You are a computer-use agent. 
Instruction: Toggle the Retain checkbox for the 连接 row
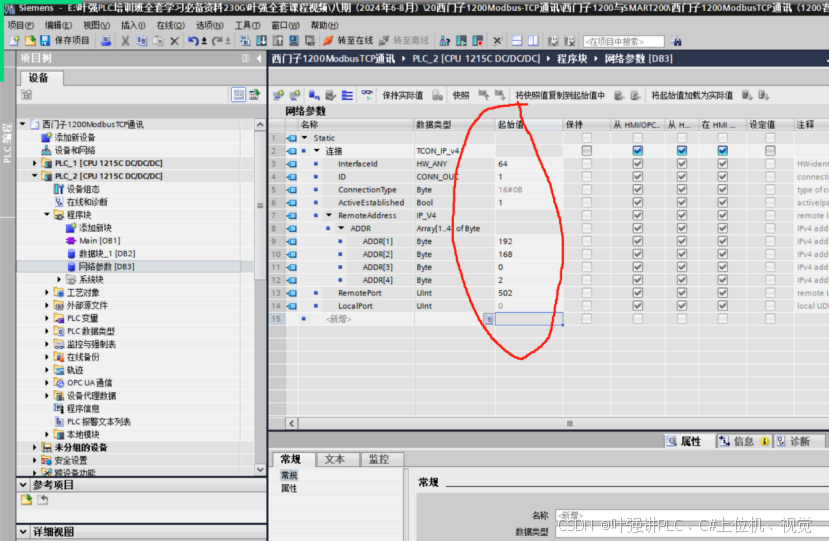pyautogui.click(x=586, y=151)
